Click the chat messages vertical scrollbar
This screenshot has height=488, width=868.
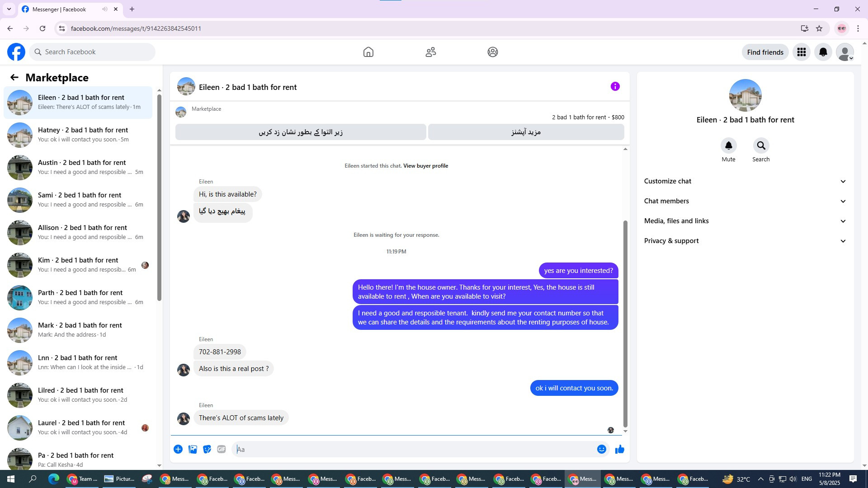click(625, 323)
